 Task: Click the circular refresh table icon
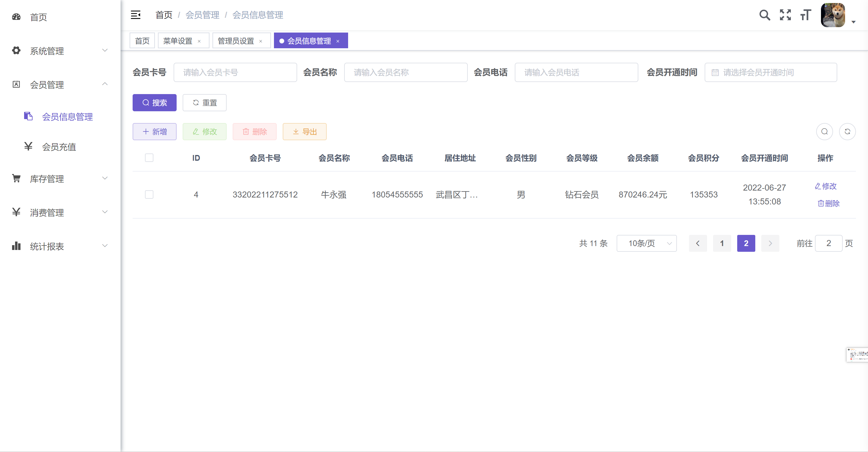click(847, 131)
